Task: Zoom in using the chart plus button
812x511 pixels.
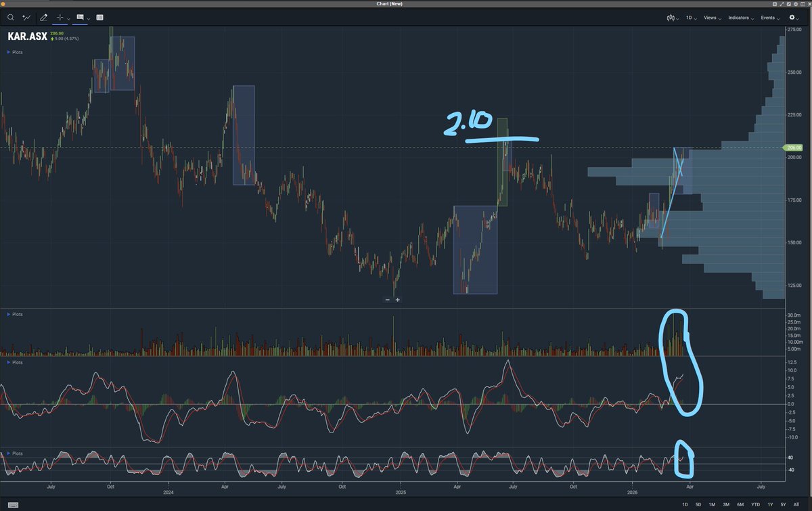Action: click(x=397, y=300)
